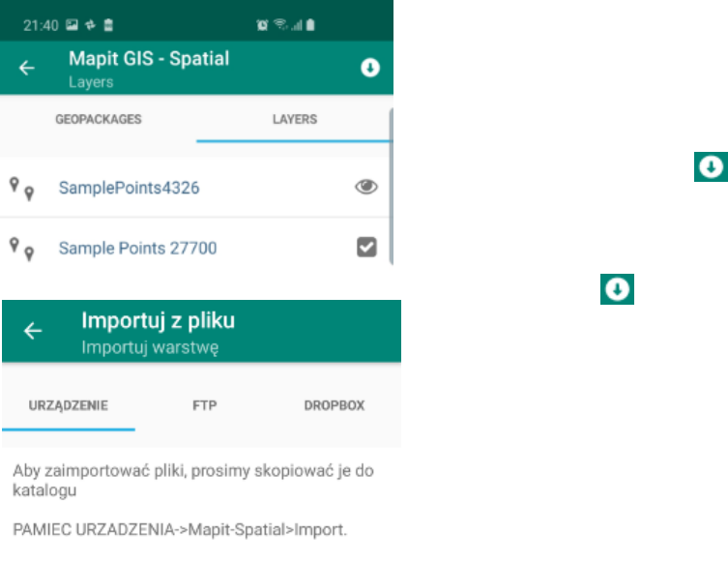The height and width of the screenshot is (563, 728).
Task: Click the Mapit-Spatial>Import path text
Action: coord(267,529)
